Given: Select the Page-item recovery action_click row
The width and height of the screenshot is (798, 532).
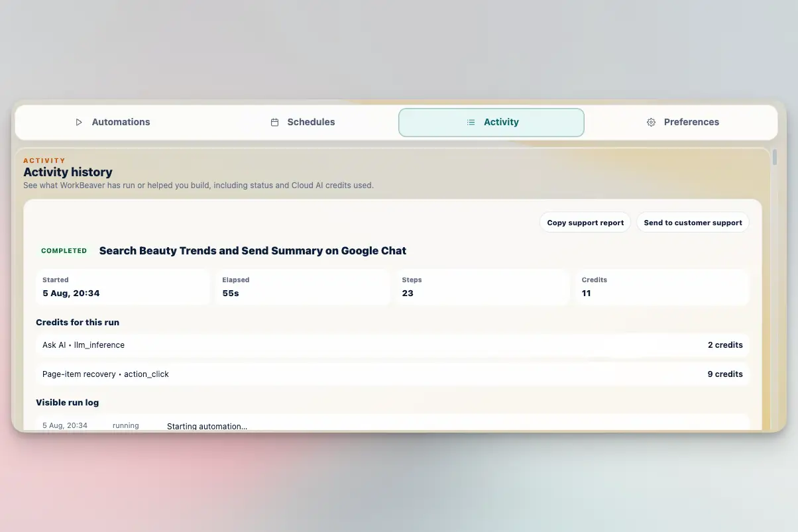Looking at the screenshot, I should (392, 374).
